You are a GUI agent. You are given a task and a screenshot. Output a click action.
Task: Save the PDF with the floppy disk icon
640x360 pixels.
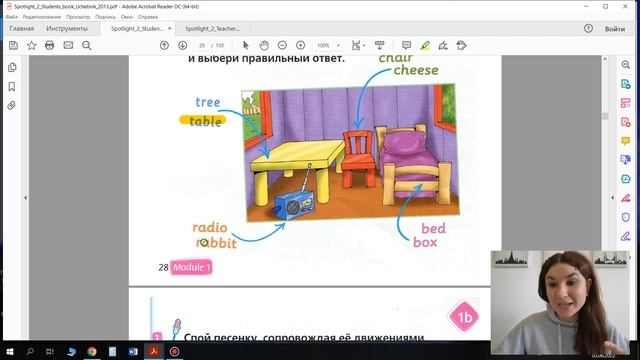coord(13,45)
